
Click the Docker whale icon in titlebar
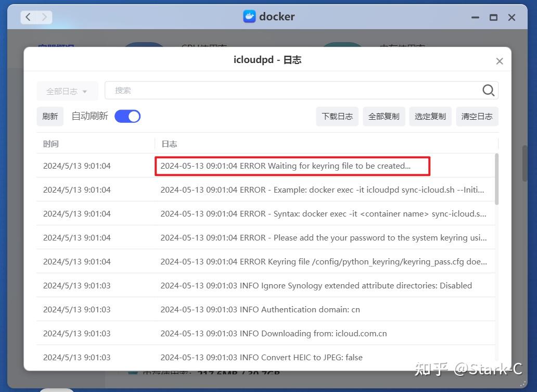[249, 17]
